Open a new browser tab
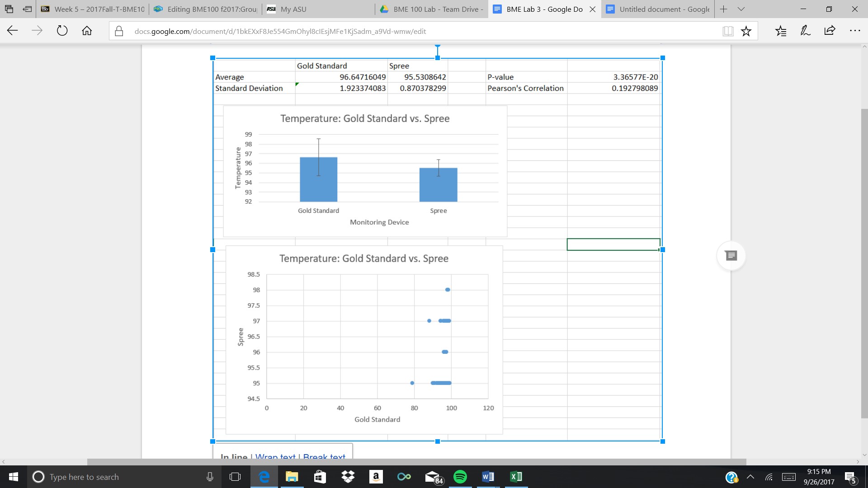Image resolution: width=868 pixels, height=488 pixels. (x=723, y=9)
